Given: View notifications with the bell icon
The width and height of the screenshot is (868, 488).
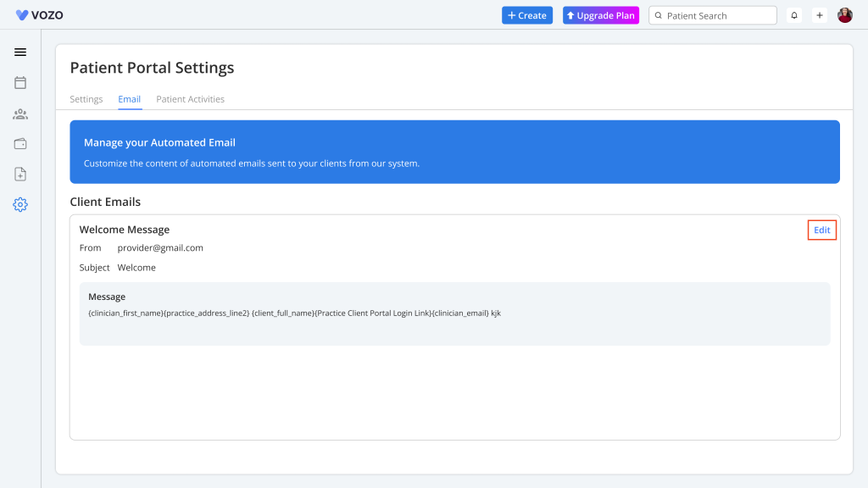Looking at the screenshot, I should point(794,15).
